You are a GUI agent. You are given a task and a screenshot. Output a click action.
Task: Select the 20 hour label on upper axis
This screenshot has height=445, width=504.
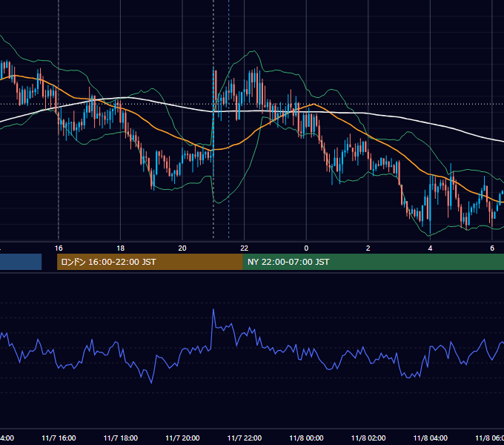182,248
